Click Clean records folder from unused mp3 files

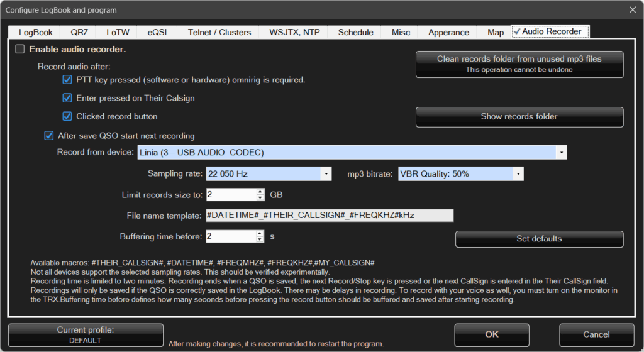pos(519,64)
